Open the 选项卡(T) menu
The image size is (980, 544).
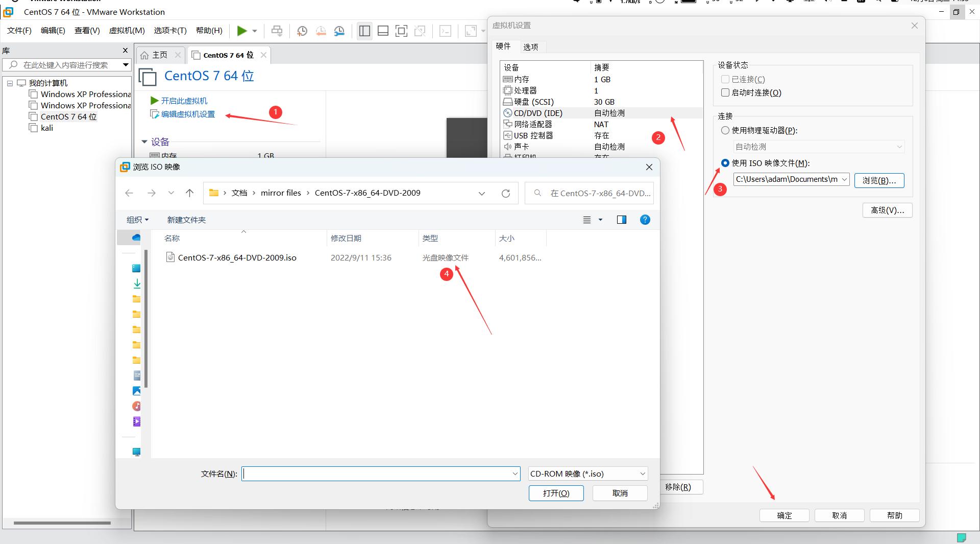170,31
